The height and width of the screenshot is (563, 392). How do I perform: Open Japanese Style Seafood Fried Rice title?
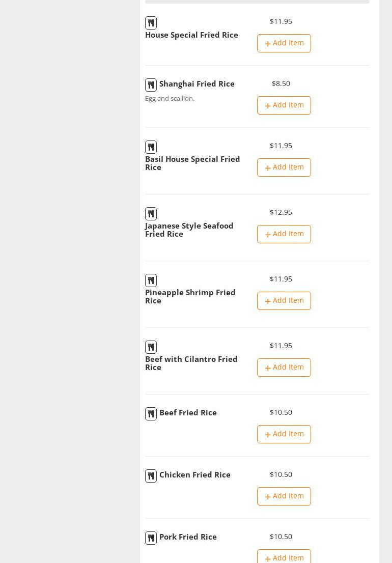click(189, 230)
